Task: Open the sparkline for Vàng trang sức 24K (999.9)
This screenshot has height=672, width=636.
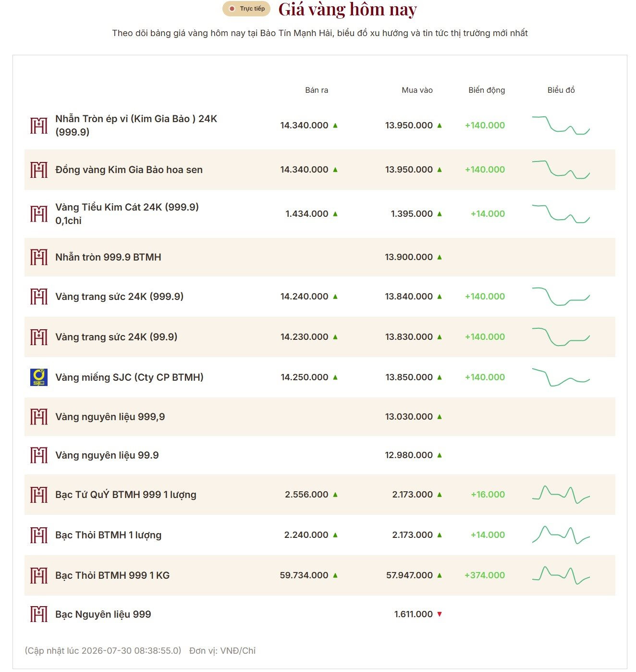Action: coord(561,297)
